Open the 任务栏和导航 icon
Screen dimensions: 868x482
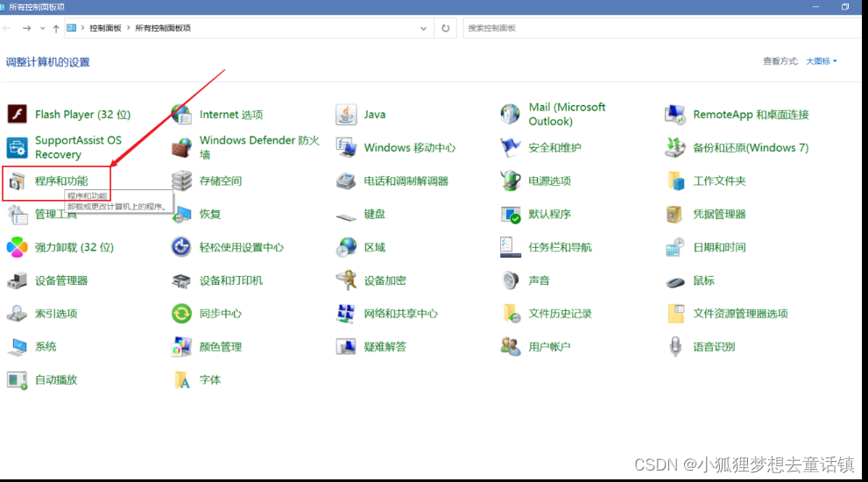click(x=511, y=247)
